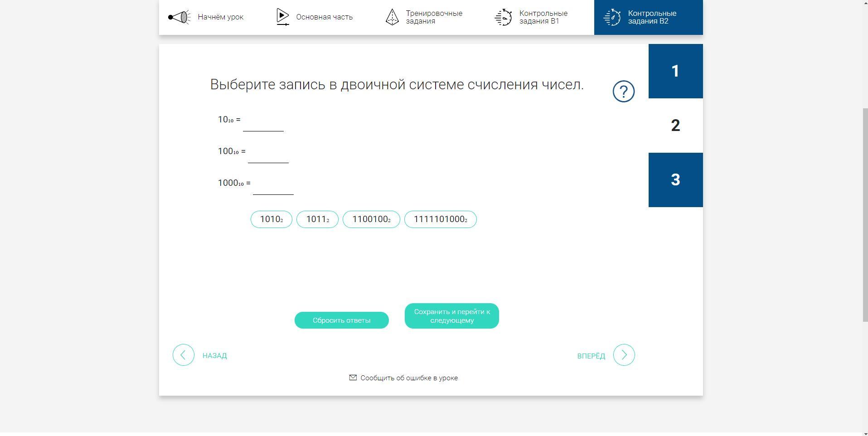868x436 pixels.
Task: Go to task number 1
Action: (675, 71)
